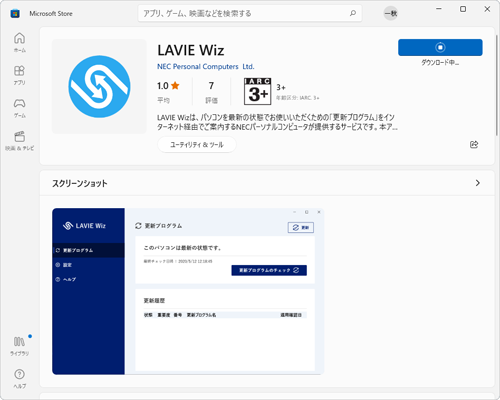Minimize the Microsoft Store window
Viewport: 500px width, 400px height.
tap(439, 9)
